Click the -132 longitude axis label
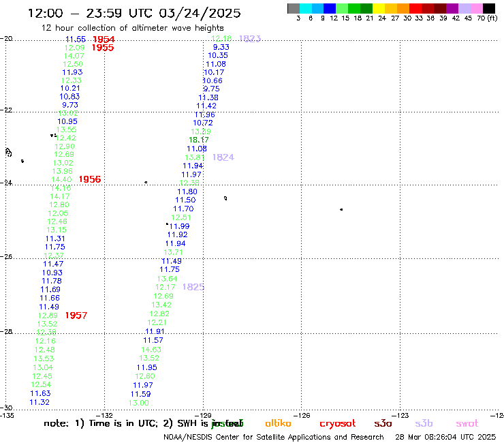Image resolution: width=504 pixels, height=443 pixels. (104, 415)
